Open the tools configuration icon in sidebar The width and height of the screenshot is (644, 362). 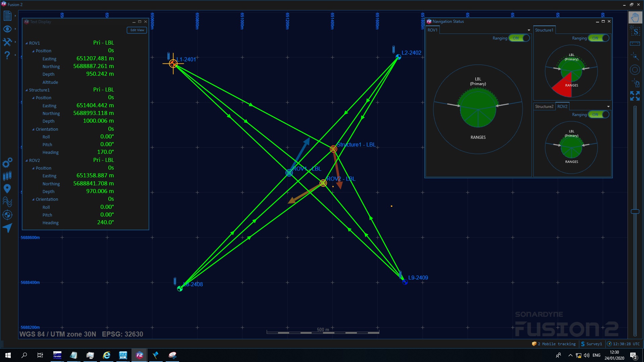click(x=7, y=42)
